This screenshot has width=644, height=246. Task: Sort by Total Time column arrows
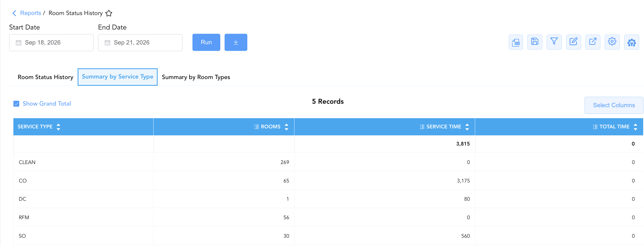tap(635, 127)
